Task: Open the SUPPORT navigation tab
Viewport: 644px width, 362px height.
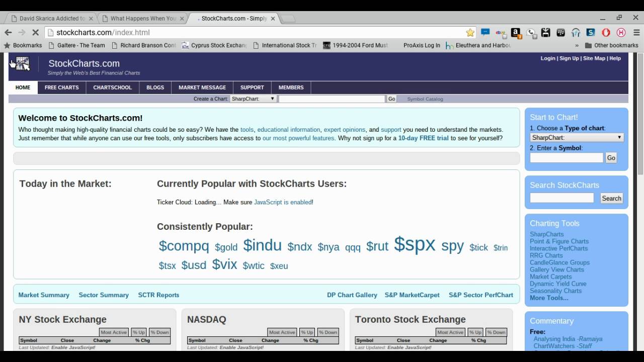Action: click(252, 87)
